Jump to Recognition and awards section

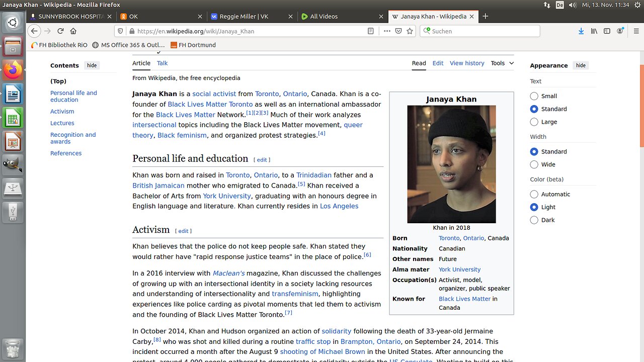(73, 138)
